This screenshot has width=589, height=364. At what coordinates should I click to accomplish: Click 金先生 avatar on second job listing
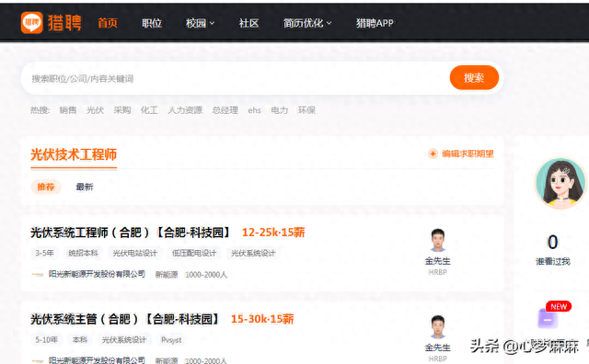click(438, 327)
